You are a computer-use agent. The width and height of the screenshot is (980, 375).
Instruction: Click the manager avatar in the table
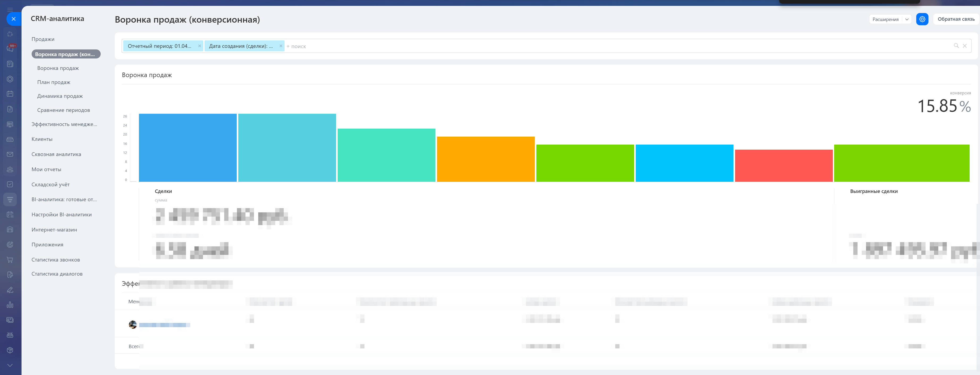tap(133, 325)
